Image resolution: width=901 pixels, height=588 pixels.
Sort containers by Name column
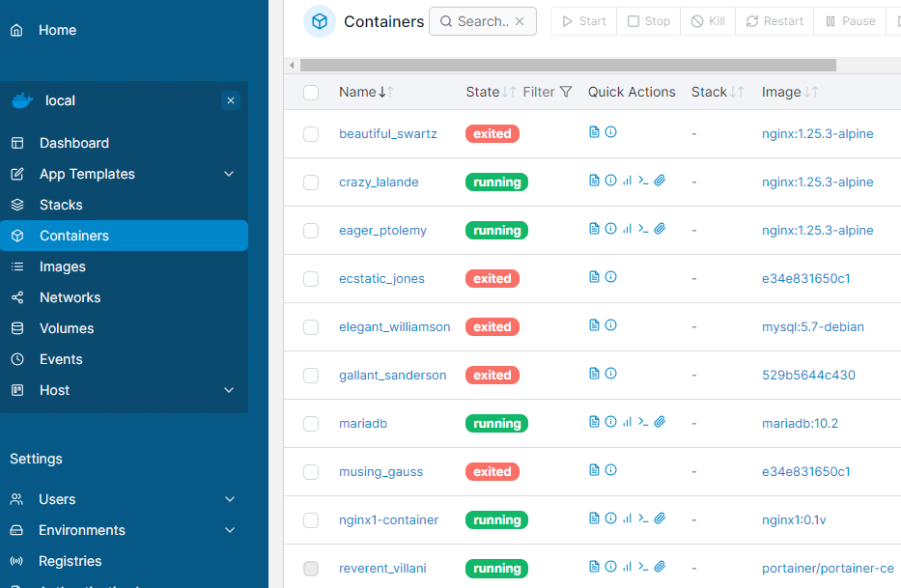[x=366, y=92]
